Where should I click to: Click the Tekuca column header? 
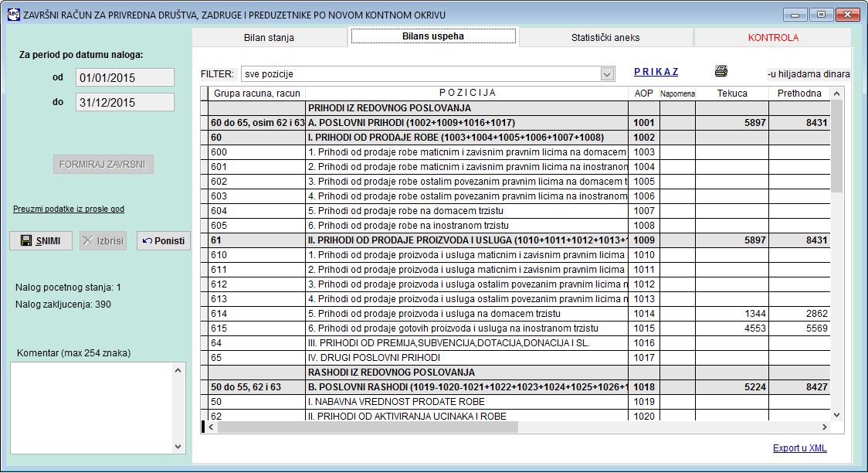pyautogui.click(x=732, y=94)
